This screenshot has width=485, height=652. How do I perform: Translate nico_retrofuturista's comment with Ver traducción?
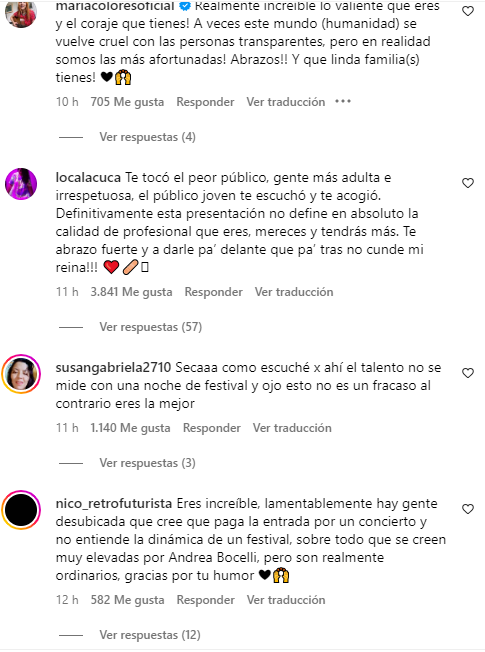[286, 600]
